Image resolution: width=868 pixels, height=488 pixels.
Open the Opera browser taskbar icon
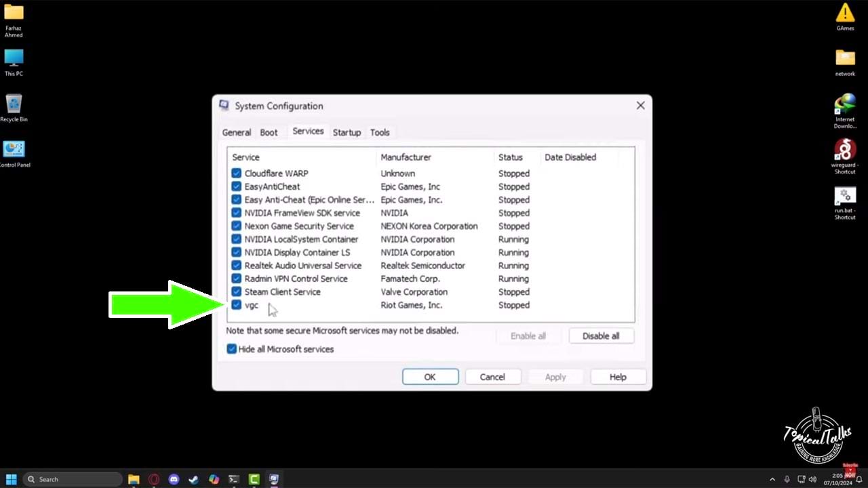154,479
